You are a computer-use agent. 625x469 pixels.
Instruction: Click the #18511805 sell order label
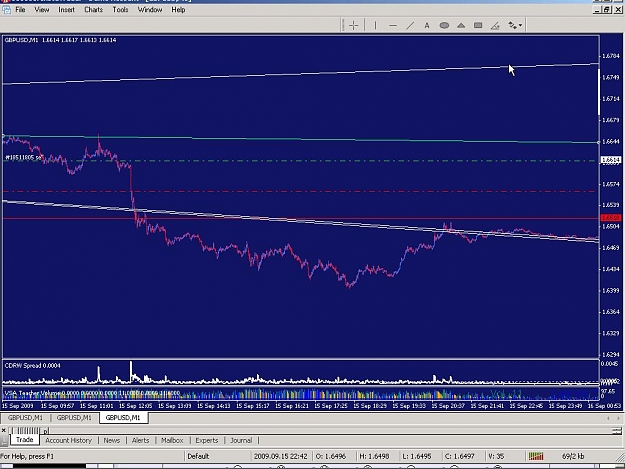pos(24,157)
